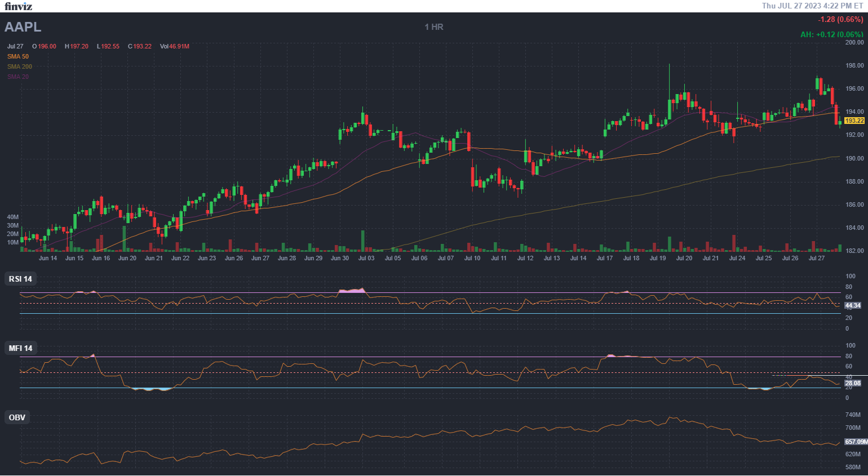Click the finviz logo
868x476 pixels.
tap(18, 6)
